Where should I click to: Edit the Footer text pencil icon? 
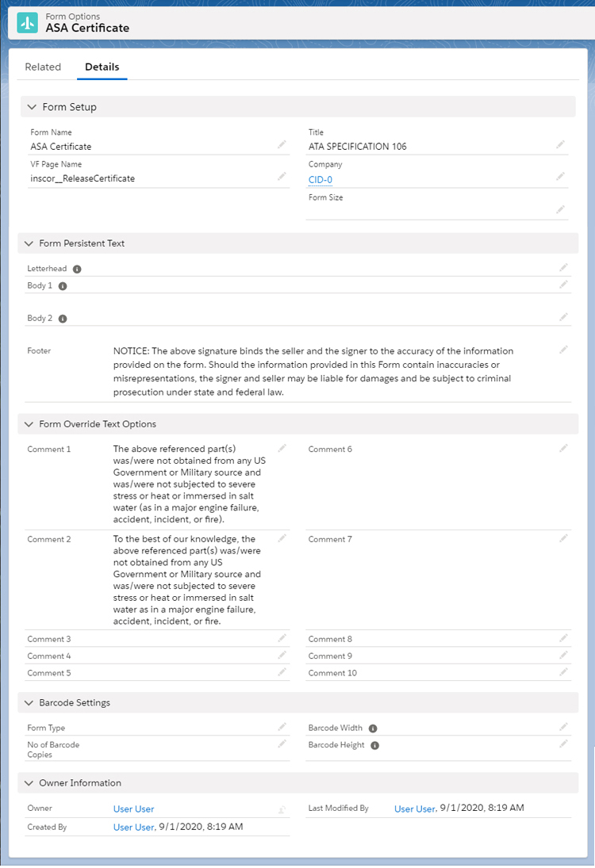(x=563, y=347)
